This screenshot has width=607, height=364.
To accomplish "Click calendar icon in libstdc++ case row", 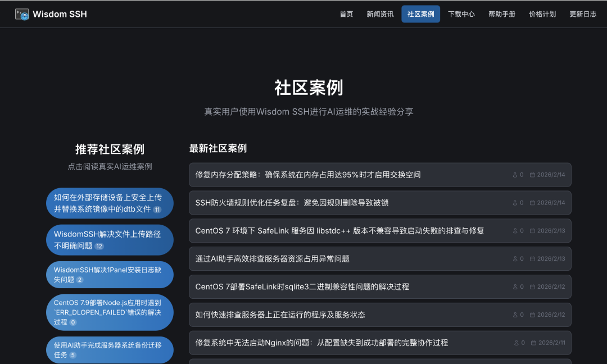I will [532, 231].
